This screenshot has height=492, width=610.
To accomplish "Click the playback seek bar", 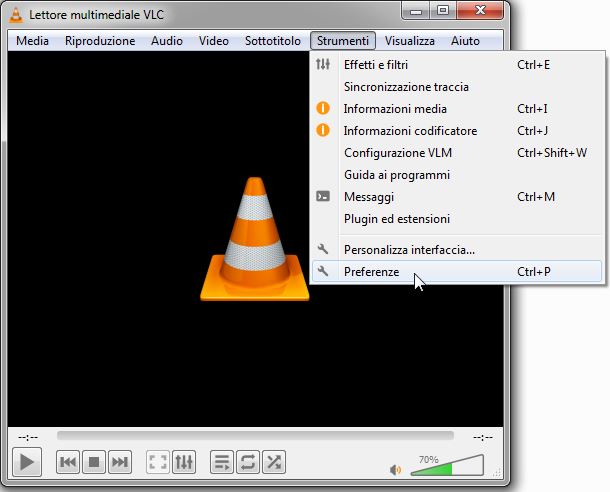I will tap(255, 436).
